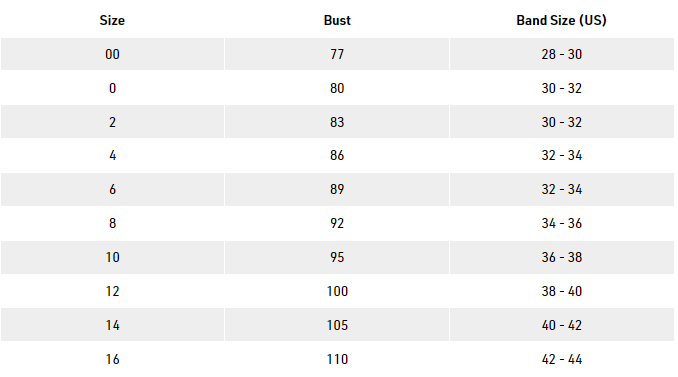Screen dimensions: 678x377
Task: Click the band size 34 - 36 cell
Action: coord(562,223)
